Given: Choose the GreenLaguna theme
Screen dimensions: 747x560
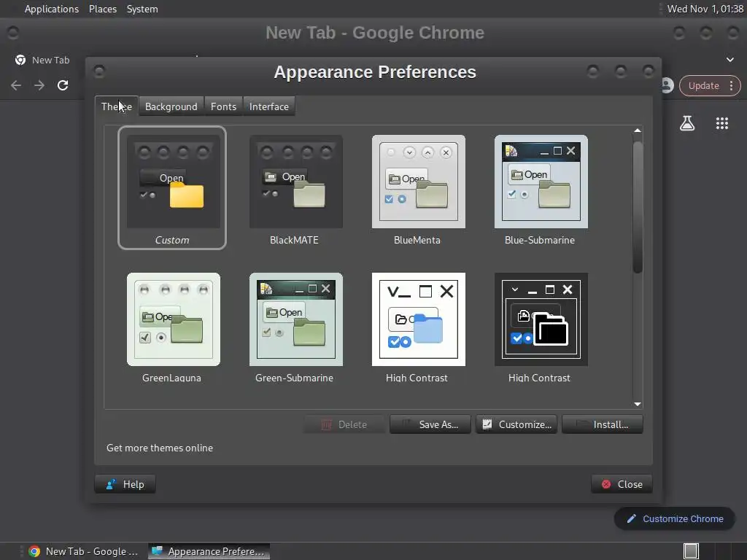Looking at the screenshot, I should (x=173, y=326).
